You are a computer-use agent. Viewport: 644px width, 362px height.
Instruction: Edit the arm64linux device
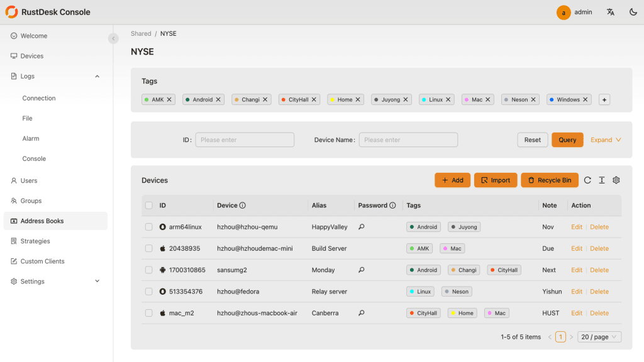[x=577, y=227]
